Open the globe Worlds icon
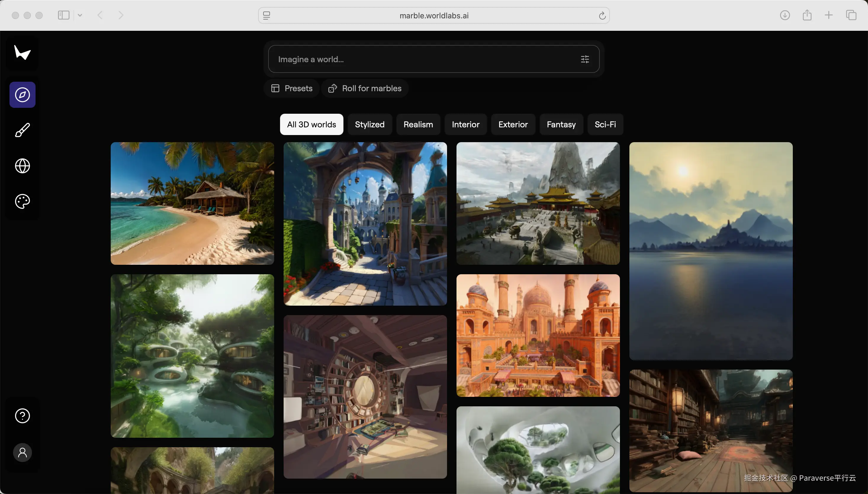 (22, 166)
